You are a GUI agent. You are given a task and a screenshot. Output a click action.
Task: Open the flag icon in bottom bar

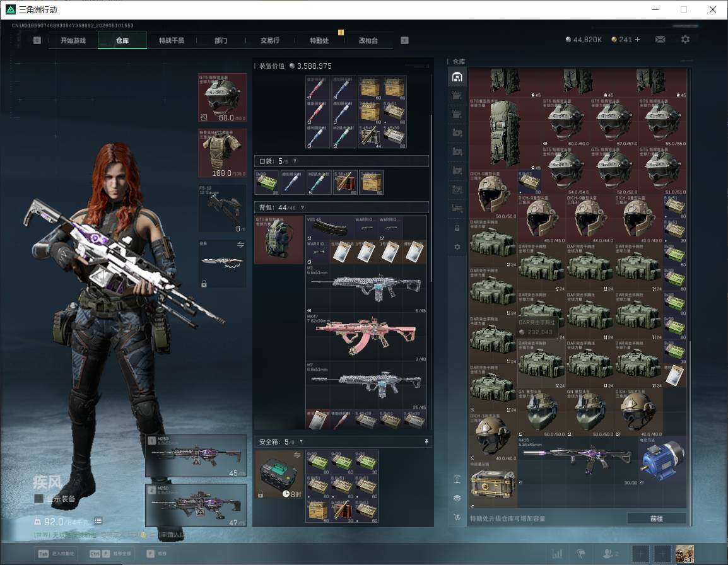(581, 554)
